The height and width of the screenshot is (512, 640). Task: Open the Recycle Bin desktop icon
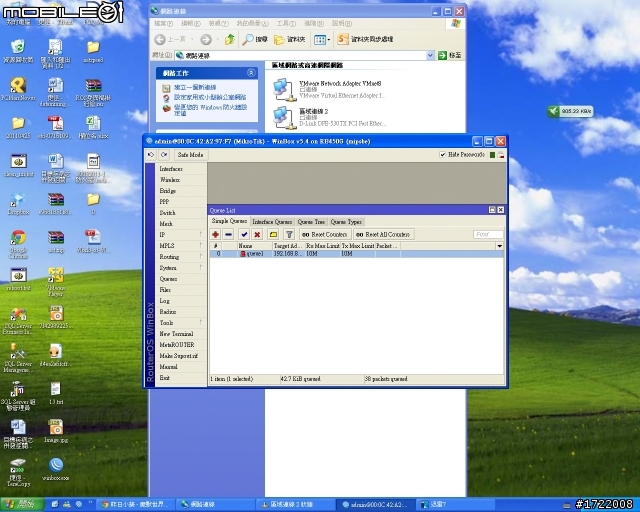point(18,47)
